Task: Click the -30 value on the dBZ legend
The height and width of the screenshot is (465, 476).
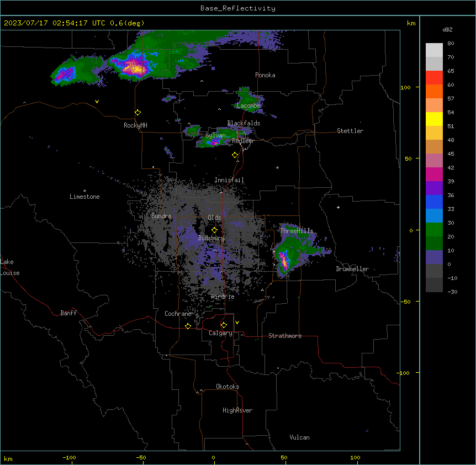Action: click(x=453, y=292)
